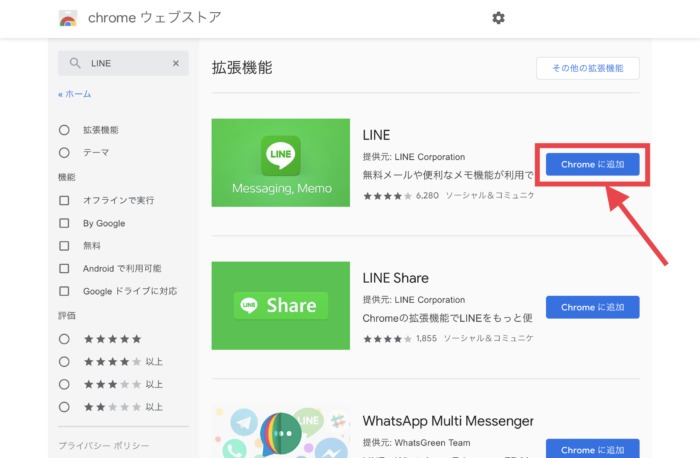Click into the LINE search field
This screenshot has height=458, width=700.
[x=123, y=63]
